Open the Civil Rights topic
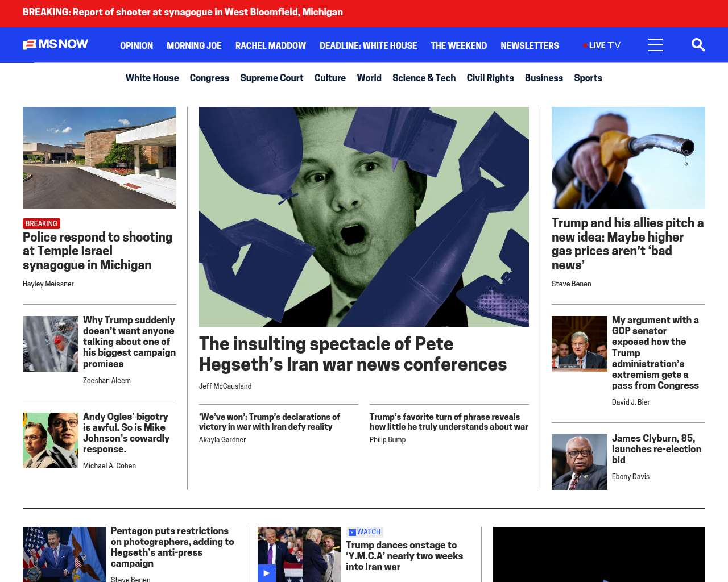 pos(490,78)
